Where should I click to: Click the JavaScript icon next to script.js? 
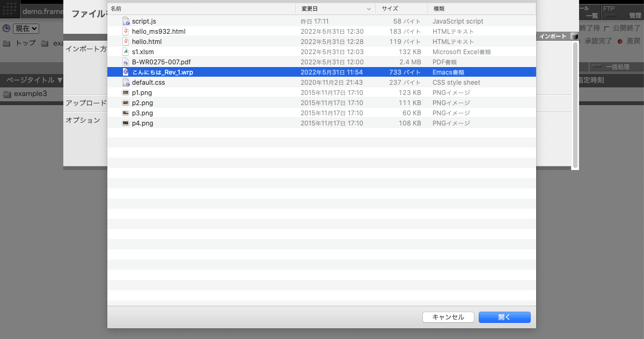click(126, 21)
